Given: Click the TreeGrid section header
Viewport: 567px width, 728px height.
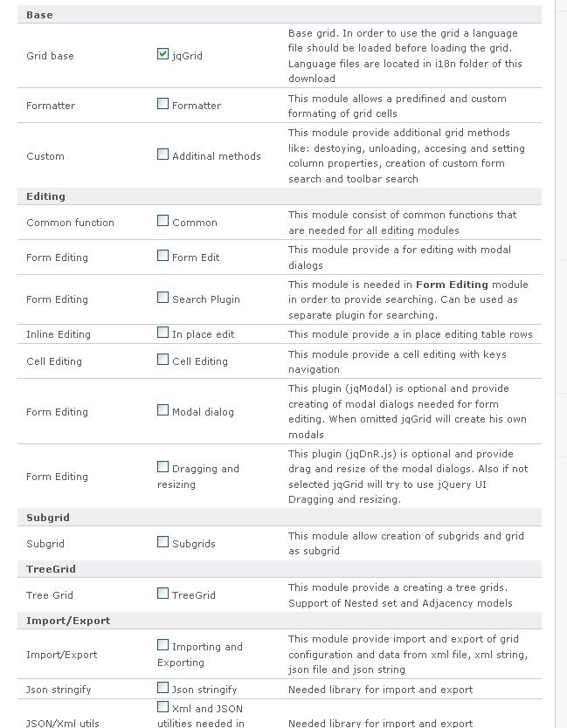Looking at the screenshot, I should pyautogui.click(x=51, y=569).
